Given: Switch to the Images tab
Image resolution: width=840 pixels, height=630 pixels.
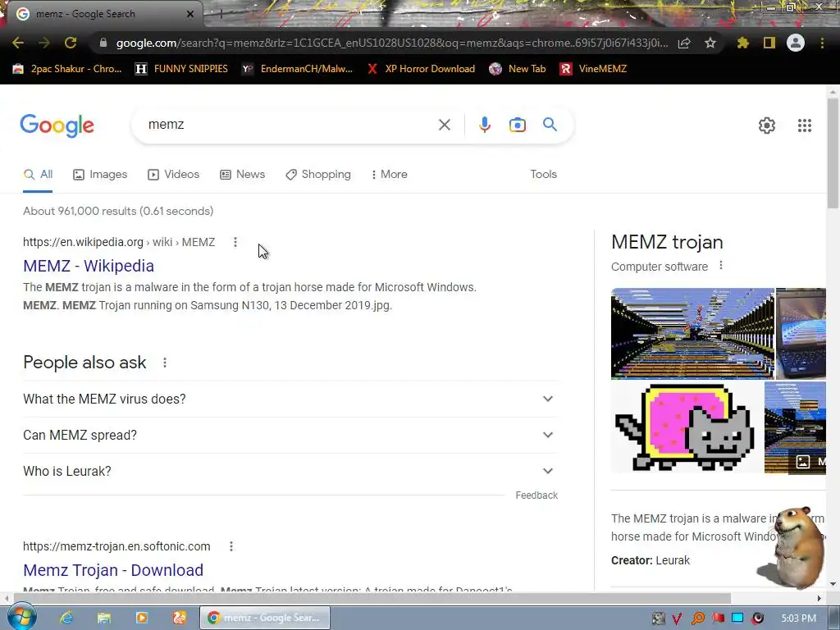Looking at the screenshot, I should [x=100, y=175].
